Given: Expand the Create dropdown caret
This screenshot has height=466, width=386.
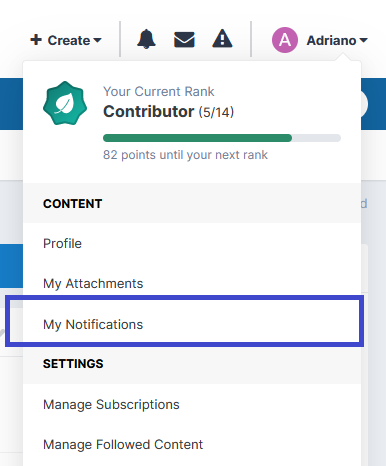Looking at the screenshot, I should pos(97,40).
